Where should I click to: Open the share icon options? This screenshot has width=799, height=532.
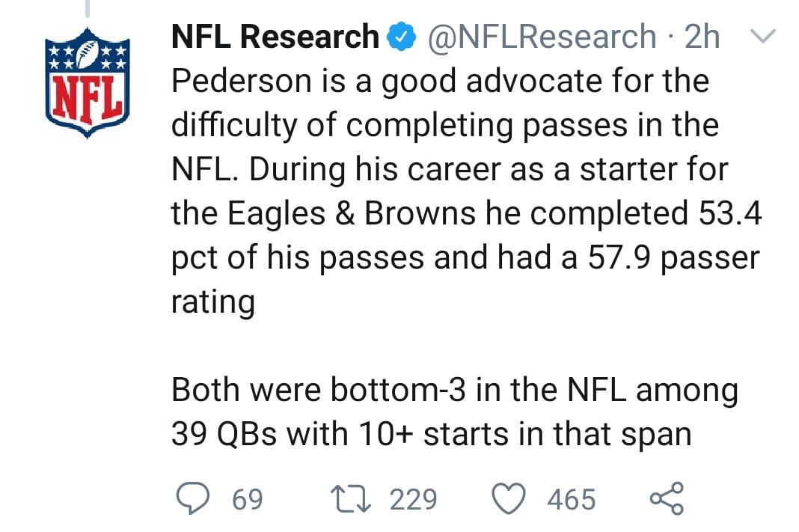(x=667, y=499)
